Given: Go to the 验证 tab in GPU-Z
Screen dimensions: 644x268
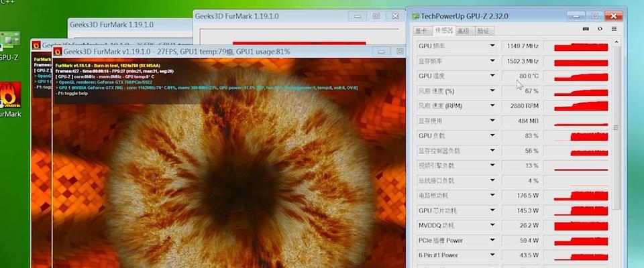Looking at the screenshot, I should [484, 31].
